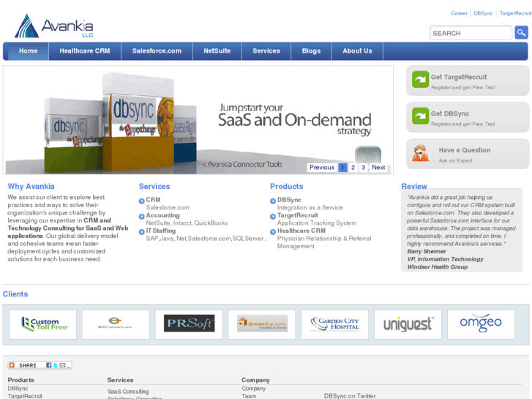The height and width of the screenshot is (399, 532).
Task: Click the Twitter icon in the share bar
Action: point(56,365)
